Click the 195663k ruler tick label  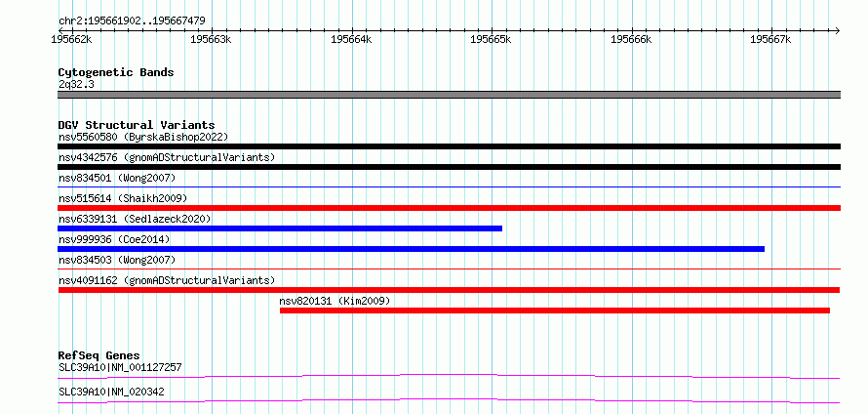tap(211, 39)
